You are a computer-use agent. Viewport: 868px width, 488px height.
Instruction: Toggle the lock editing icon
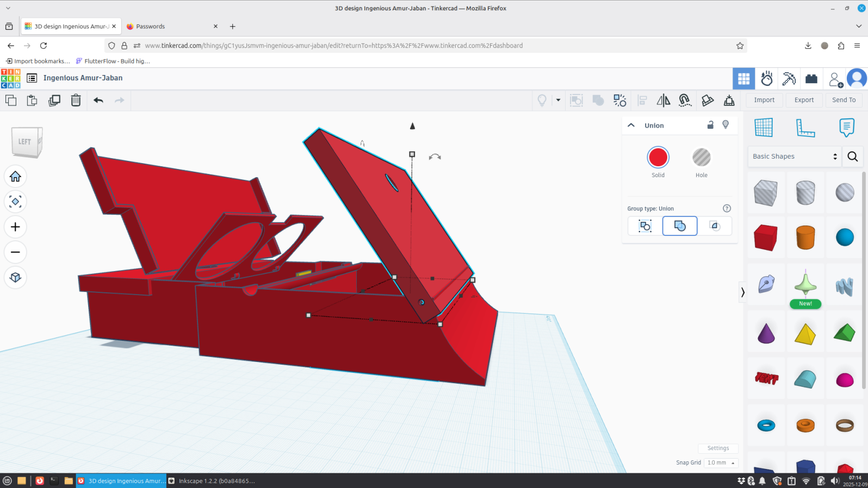tap(710, 125)
